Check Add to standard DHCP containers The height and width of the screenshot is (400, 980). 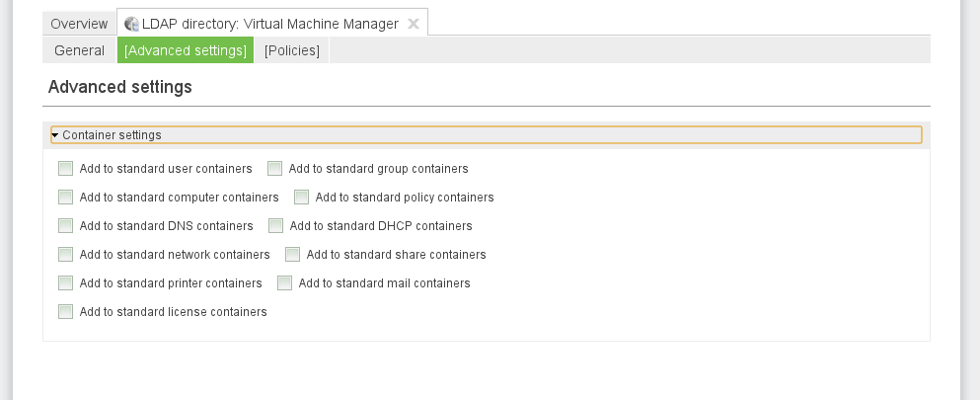276,226
